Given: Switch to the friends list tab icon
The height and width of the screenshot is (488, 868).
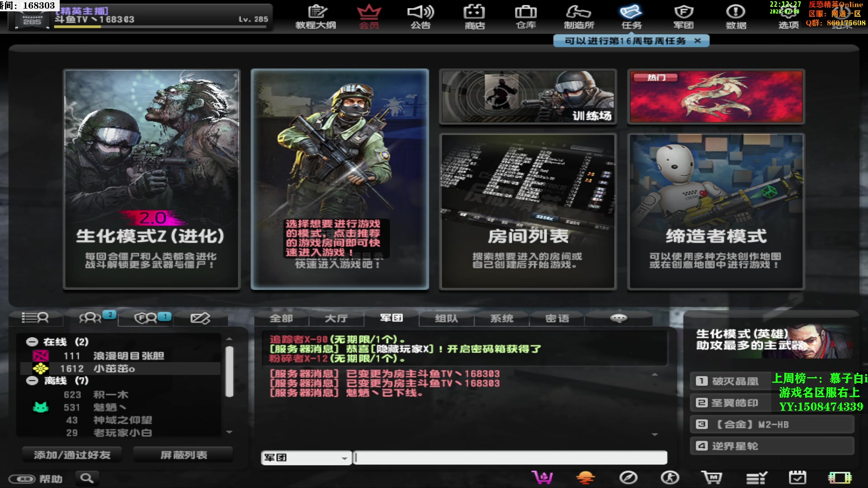Looking at the screenshot, I should tap(91, 318).
